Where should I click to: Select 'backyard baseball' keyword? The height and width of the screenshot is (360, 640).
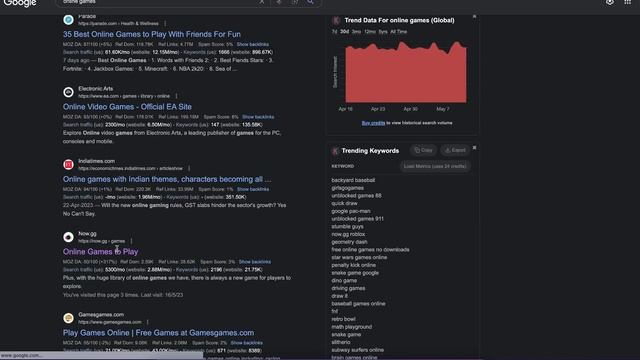coord(353,180)
